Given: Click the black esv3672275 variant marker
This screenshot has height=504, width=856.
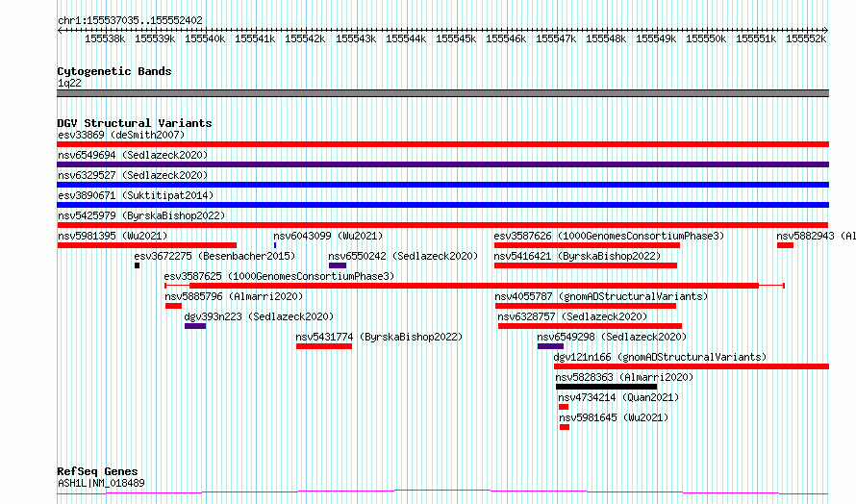Looking at the screenshot, I should (x=137, y=265).
